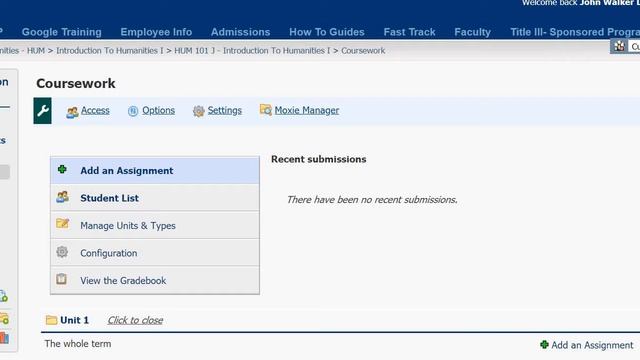Click HUM 101 J breadcrumb link
Image resolution: width=640 pixels, height=360 pixels.
tap(252, 51)
